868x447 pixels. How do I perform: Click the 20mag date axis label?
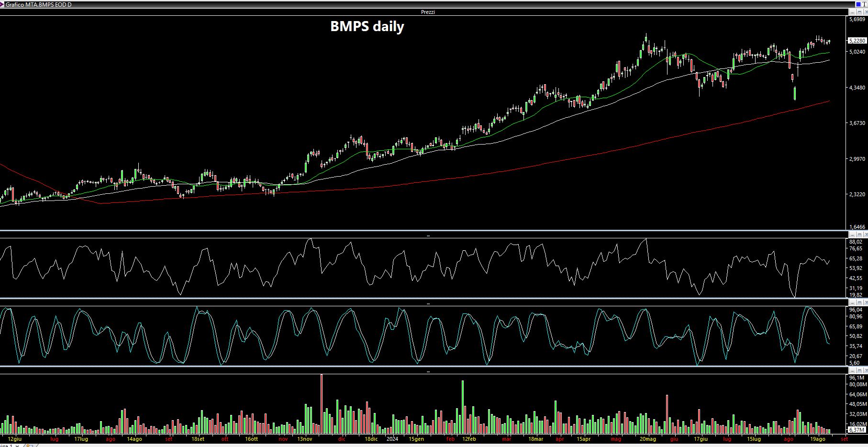click(648, 439)
